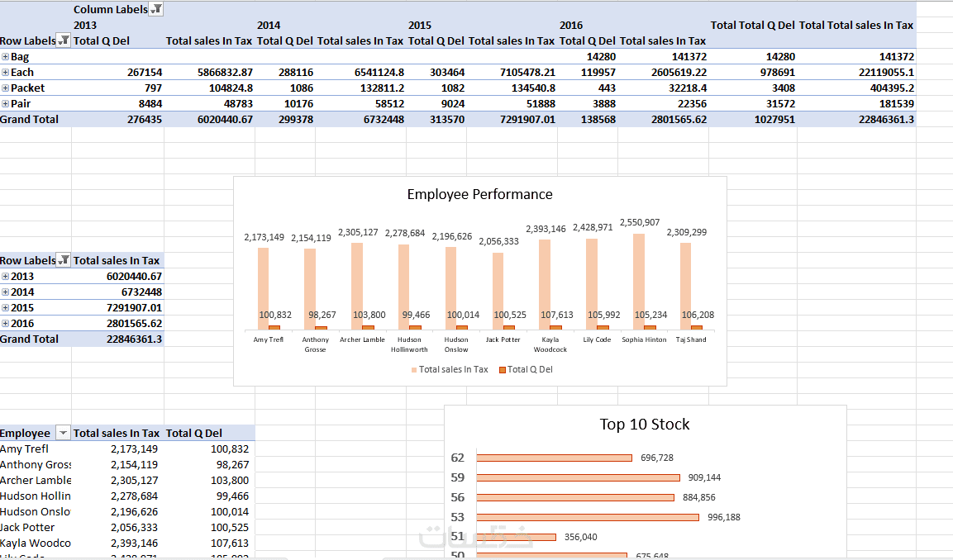This screenshot has height=560, width=953.
Task: Click the Lily Code axis label
Action: [597, 339]
